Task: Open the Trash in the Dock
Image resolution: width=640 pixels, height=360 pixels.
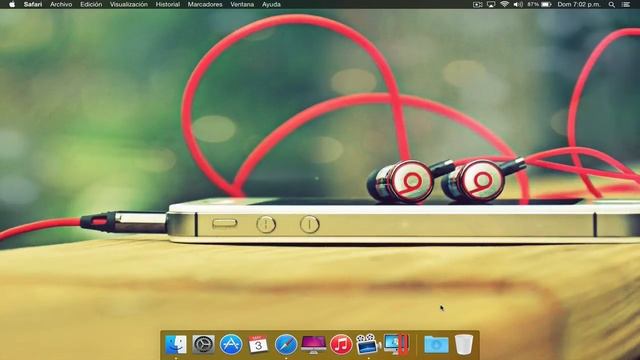Action: (464, 344)
